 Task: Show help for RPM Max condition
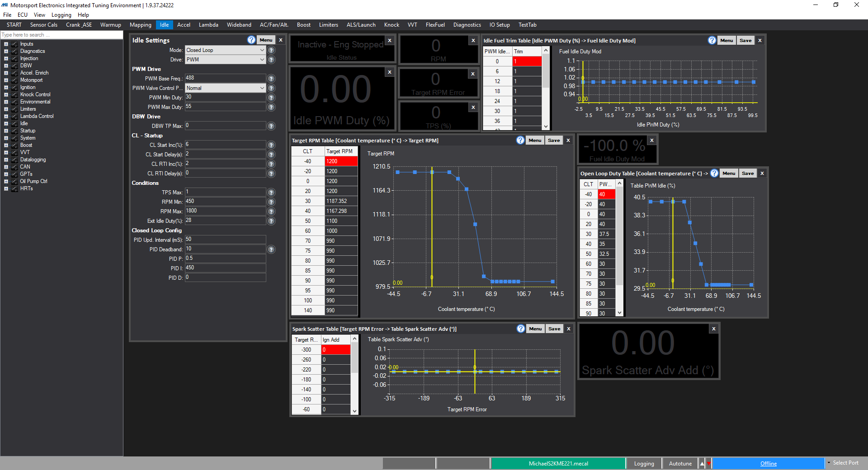(x=271, y=211)
